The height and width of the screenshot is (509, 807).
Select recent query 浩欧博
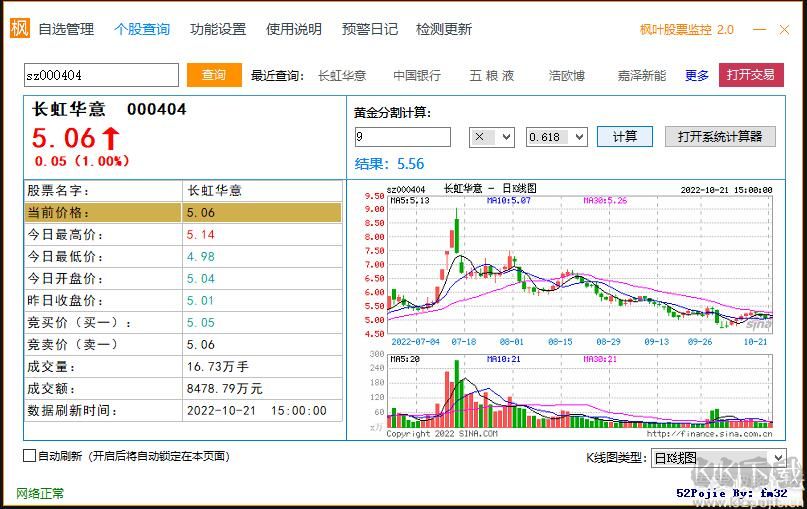tap(567, 76)
